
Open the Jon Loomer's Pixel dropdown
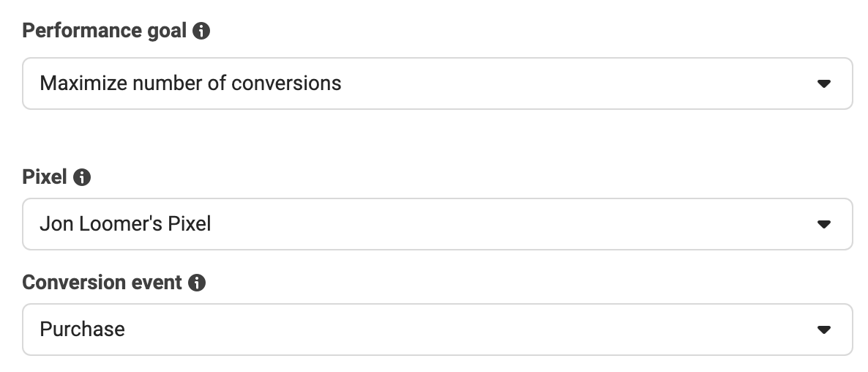point(438,224)
